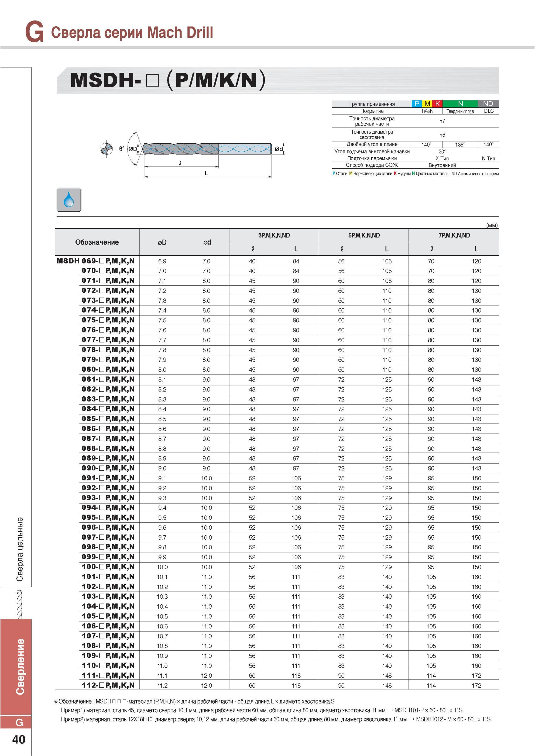
Task: Click the diameter value '10.5'
Action: coord(162,616)
